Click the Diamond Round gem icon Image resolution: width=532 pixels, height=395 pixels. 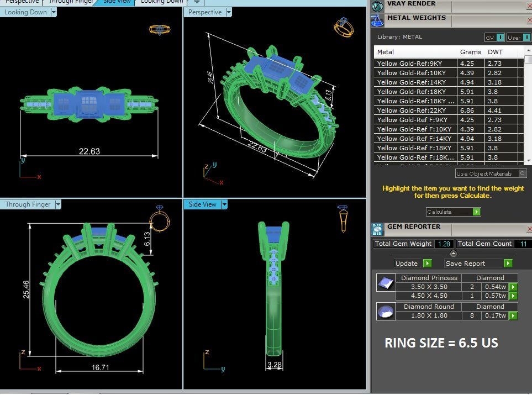tap(385, 312)
